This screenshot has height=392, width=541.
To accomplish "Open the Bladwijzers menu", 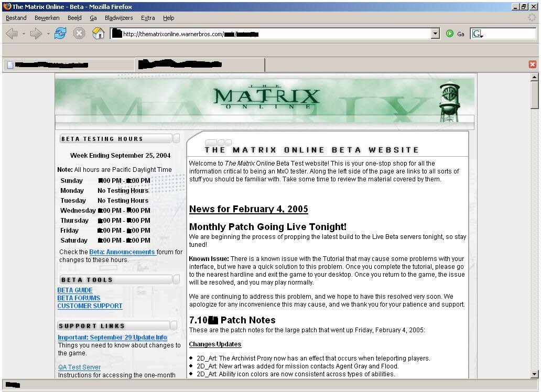I will pos(118,18).
